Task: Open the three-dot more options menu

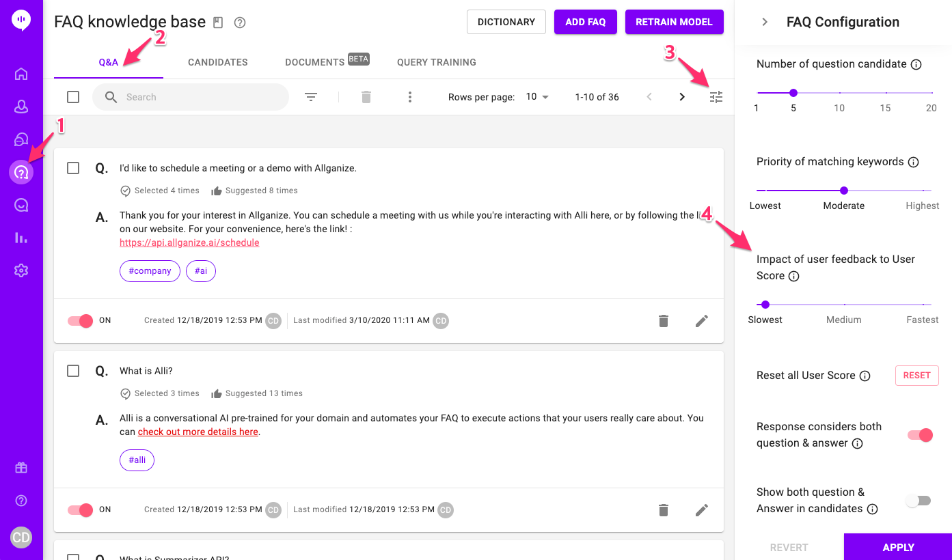Action: point(410,97)
